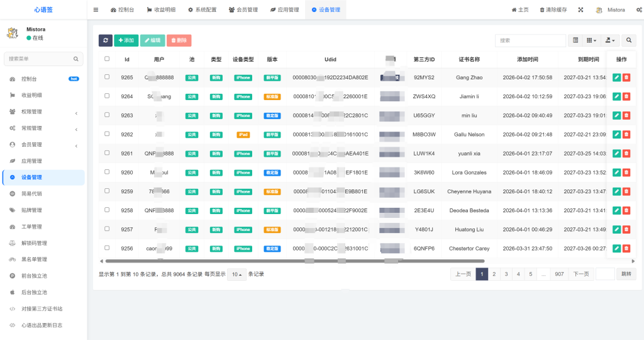Screen dimensions: 644x340
Task: Click the 编辑 toolbar button
Action: tap(152, 40)
